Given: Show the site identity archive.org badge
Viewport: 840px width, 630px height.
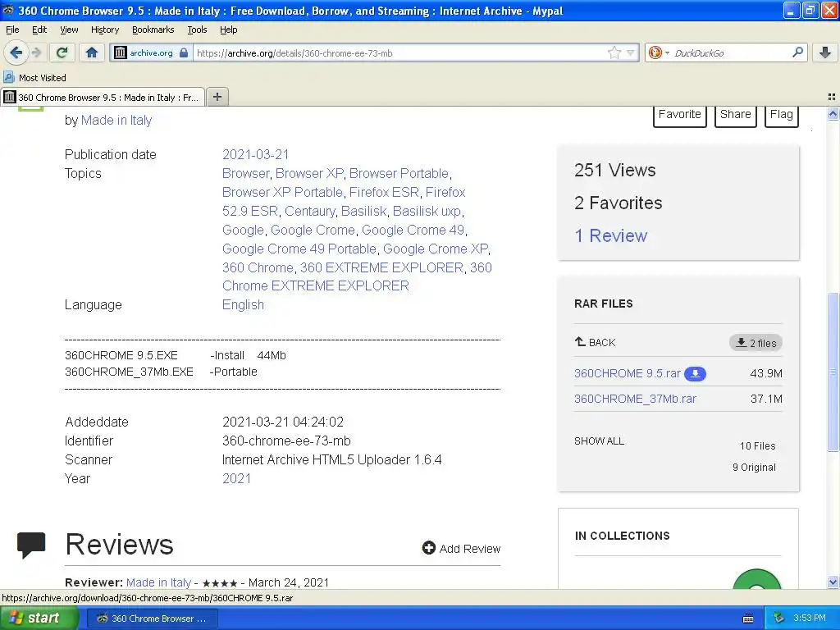Looking at the screenshot, I should coord(151,52).
